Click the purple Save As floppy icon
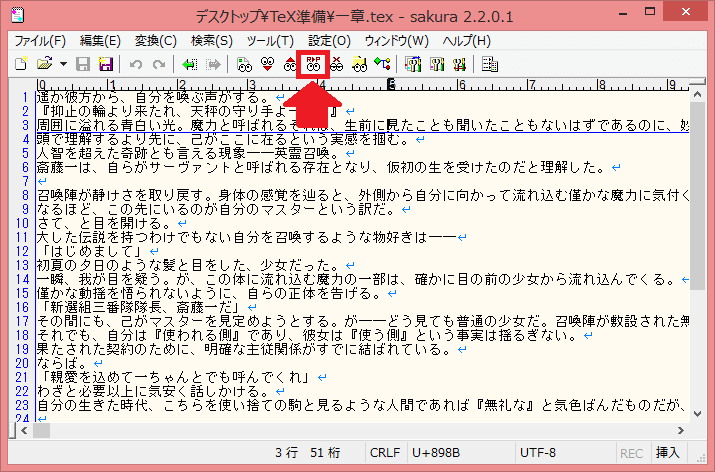The height and width of the screenshot is (472, 715). point(106,64)
